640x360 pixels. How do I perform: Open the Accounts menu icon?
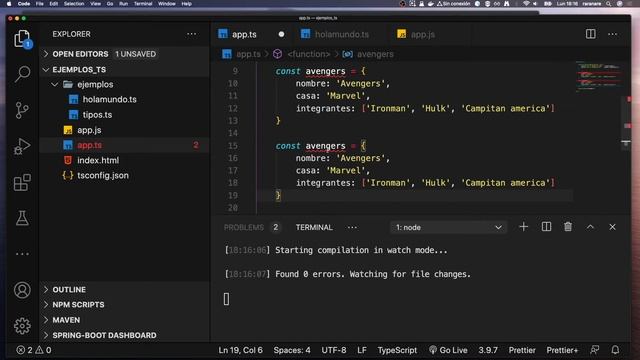[22, 290]
